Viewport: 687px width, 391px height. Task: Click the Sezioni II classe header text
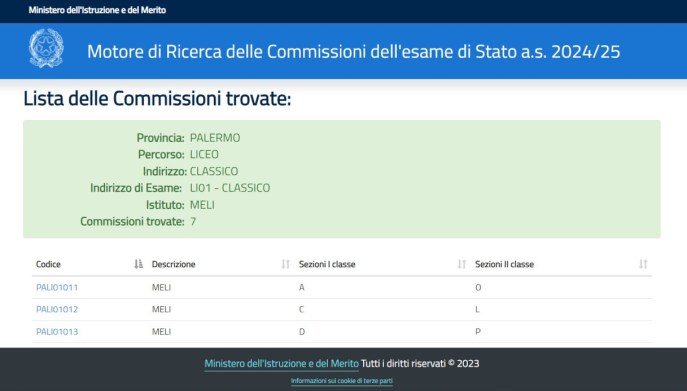(504, 264)
